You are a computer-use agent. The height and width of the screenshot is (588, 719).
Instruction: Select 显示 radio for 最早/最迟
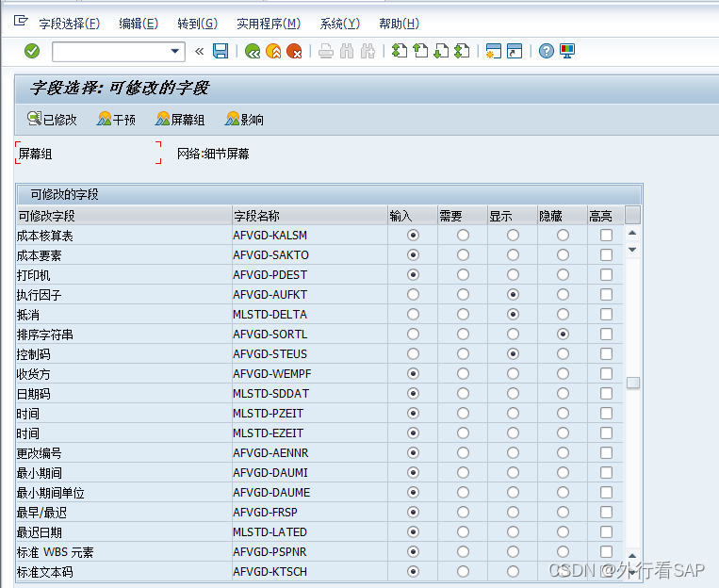tap(514, 512)
